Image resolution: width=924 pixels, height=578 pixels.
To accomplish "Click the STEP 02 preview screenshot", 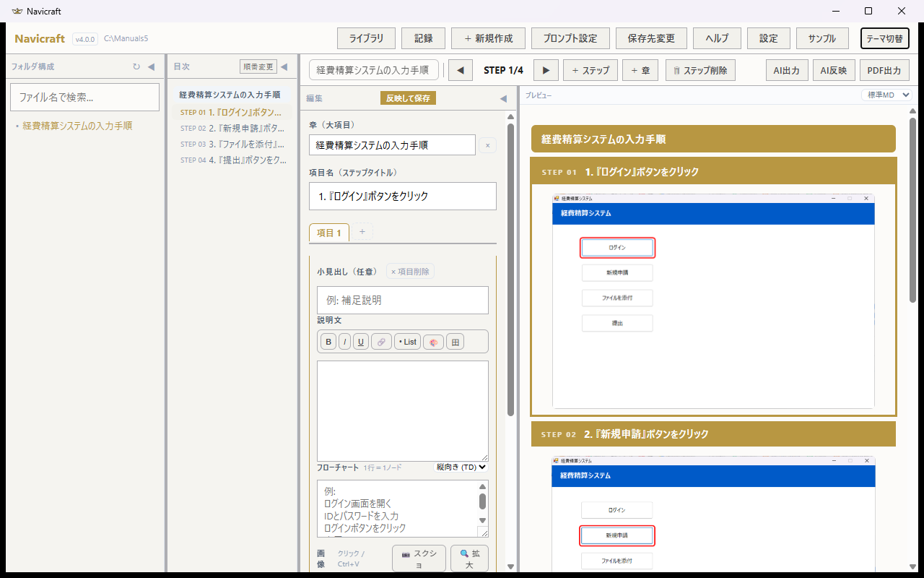I will pos(713,514).
